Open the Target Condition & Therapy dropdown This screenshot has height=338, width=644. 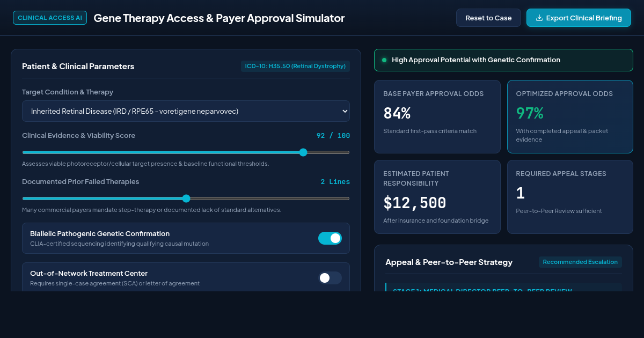(x=186, y=111)
